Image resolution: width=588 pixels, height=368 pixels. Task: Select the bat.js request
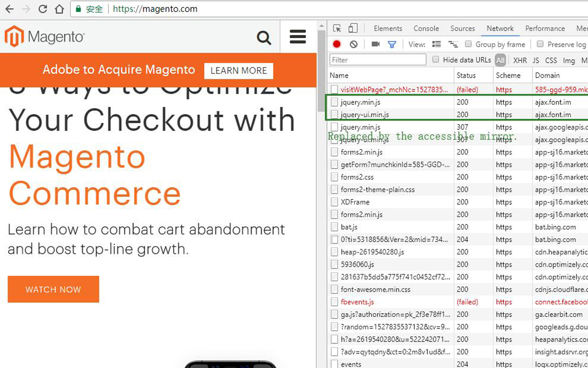(458, 227)
